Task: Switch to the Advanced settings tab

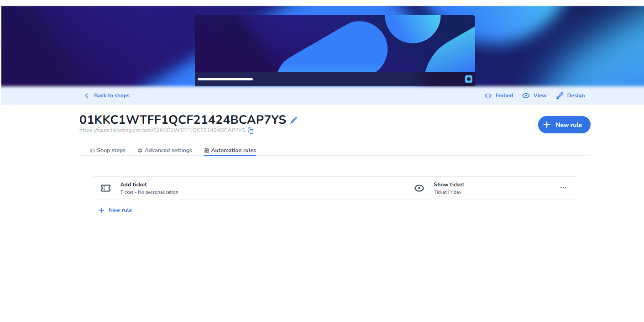Action: click(x=165, y=150)
